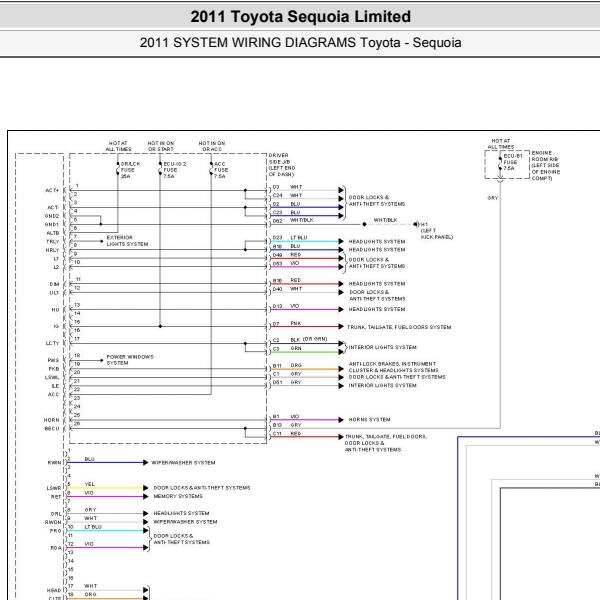The height and width of the screenshot is (600, 600).
Task: Click 'MEMORY SYSTEMS' reference
Action: click(x=178, y=496)
